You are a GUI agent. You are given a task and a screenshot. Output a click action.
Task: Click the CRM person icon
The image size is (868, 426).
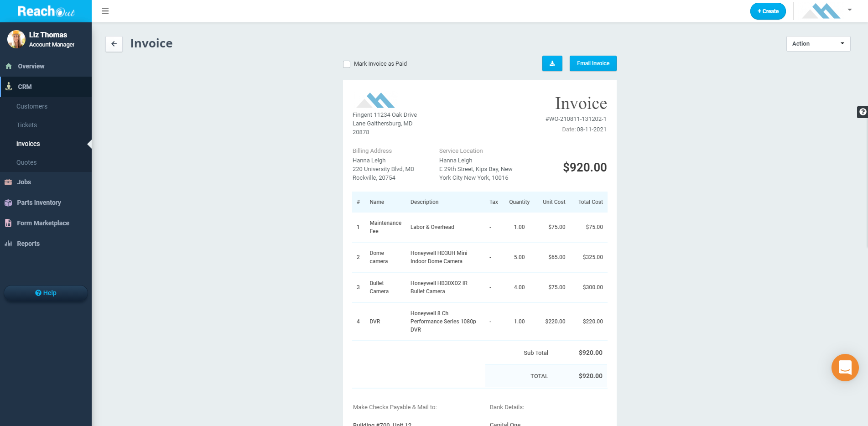pos(9,87)
